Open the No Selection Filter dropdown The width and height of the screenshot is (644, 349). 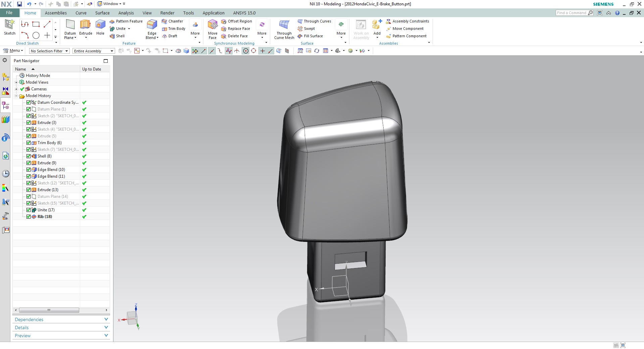coord(49,51)
